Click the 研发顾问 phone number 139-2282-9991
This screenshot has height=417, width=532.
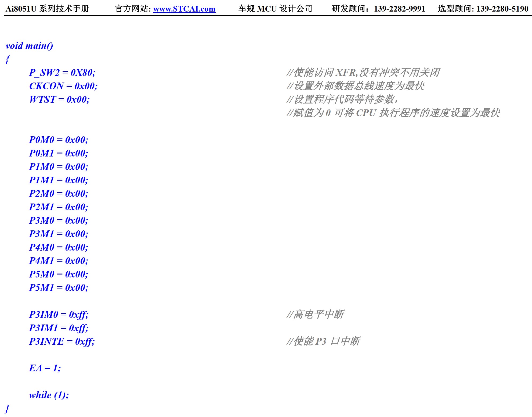coord(399,9)
